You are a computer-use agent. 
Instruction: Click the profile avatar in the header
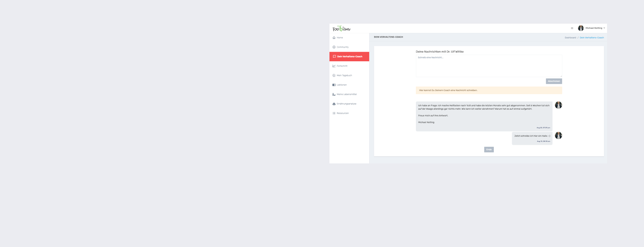(x=581, y=28)
